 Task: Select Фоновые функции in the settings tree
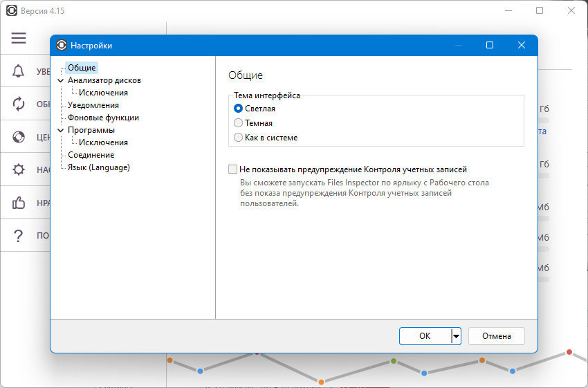coord(103,118)
